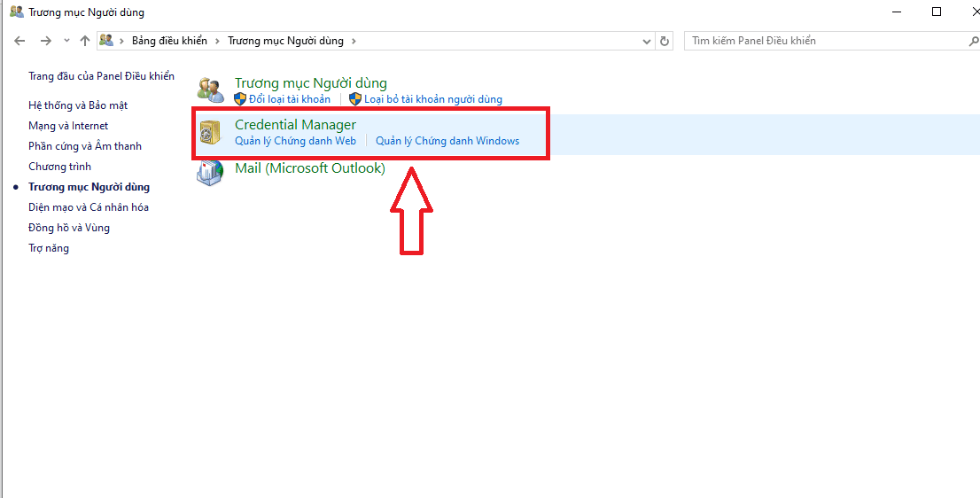Click shield icon beside Đổi loại tài khoản
Viewport: 980px width, 498px height.
click(241, 98)
